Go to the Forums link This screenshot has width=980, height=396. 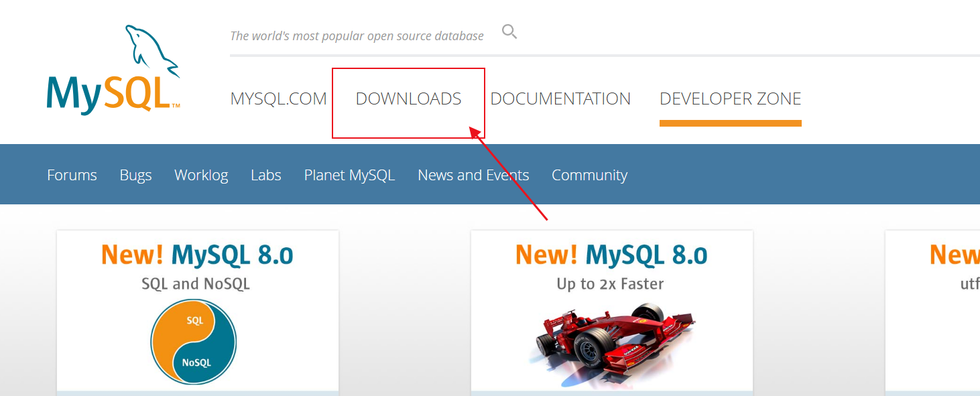tap(72, 175)
